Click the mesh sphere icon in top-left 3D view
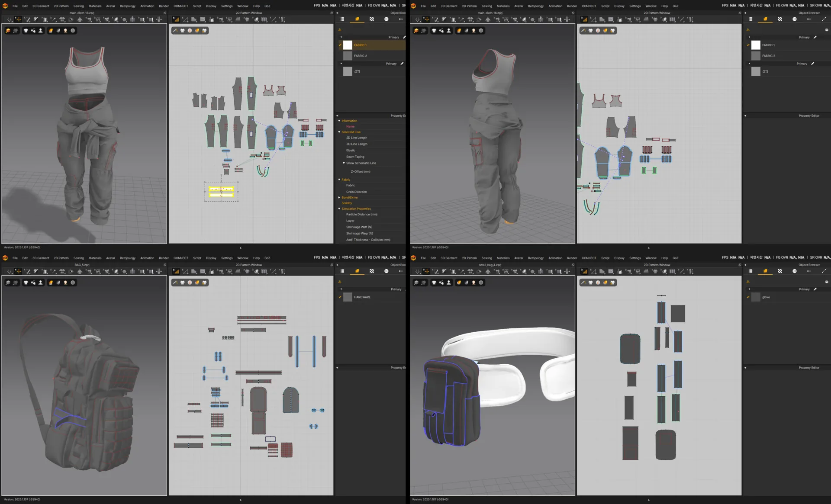 pyautogui.click(x=73, y=31)
